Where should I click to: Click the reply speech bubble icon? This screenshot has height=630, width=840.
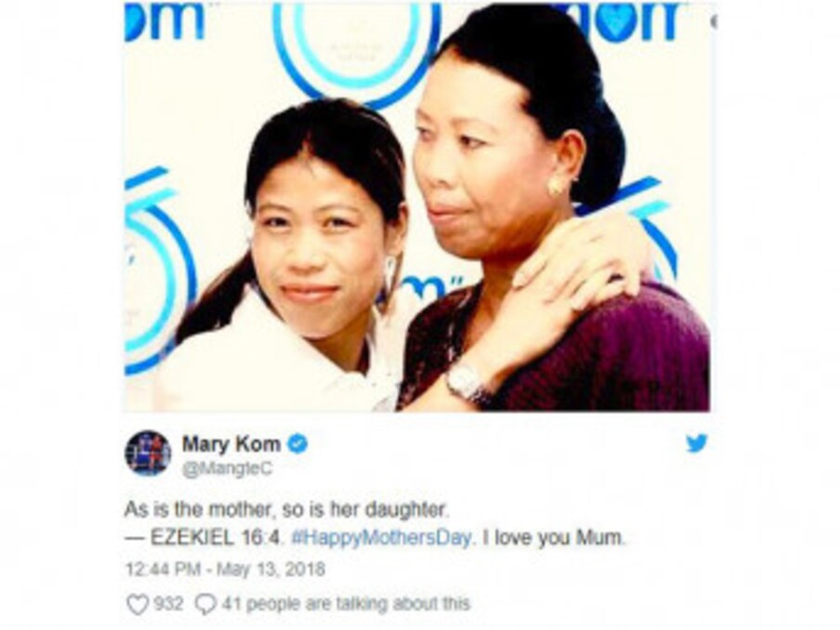click(x=205, y=604)
